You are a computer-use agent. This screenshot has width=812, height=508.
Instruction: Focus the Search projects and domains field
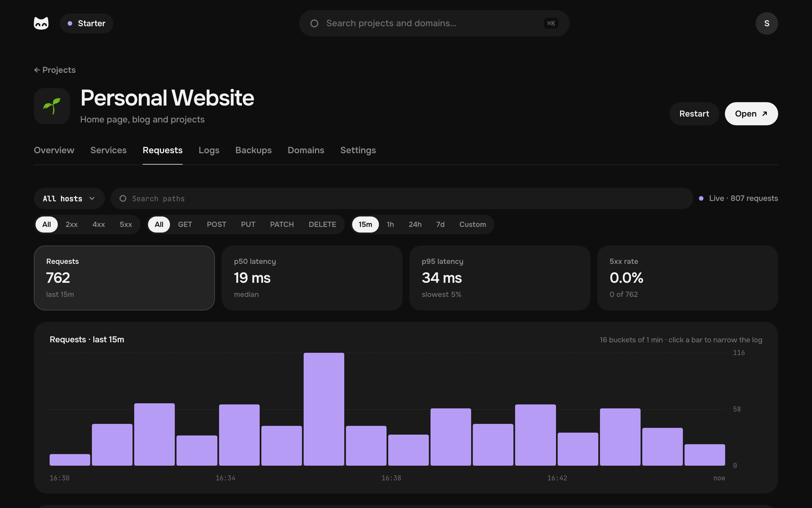pos(434,23)
